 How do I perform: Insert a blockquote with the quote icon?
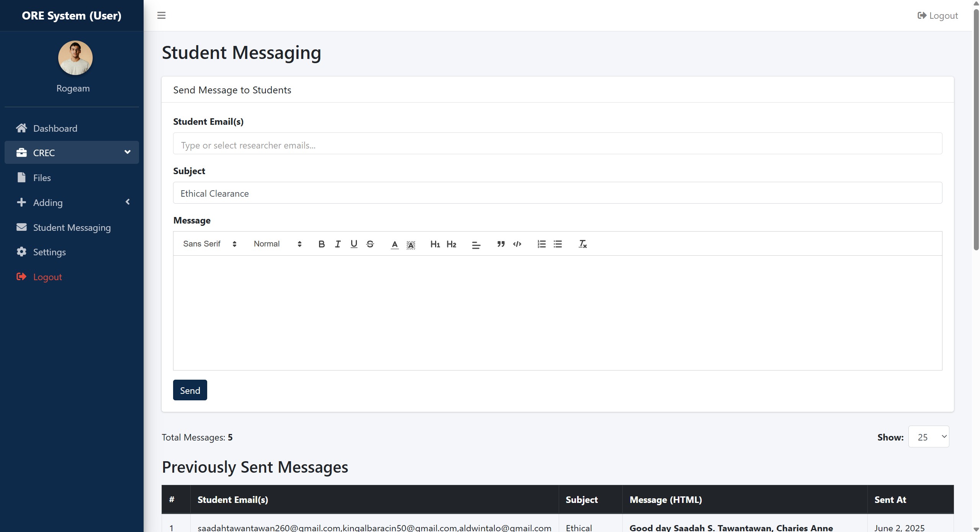point(501,244)
